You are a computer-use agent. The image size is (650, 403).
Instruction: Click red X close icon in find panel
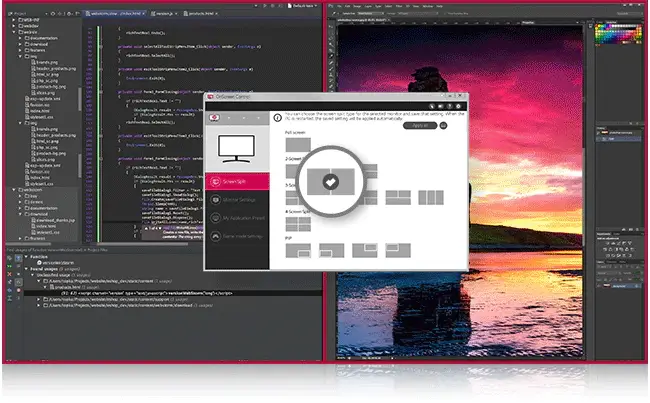[10, 274]
